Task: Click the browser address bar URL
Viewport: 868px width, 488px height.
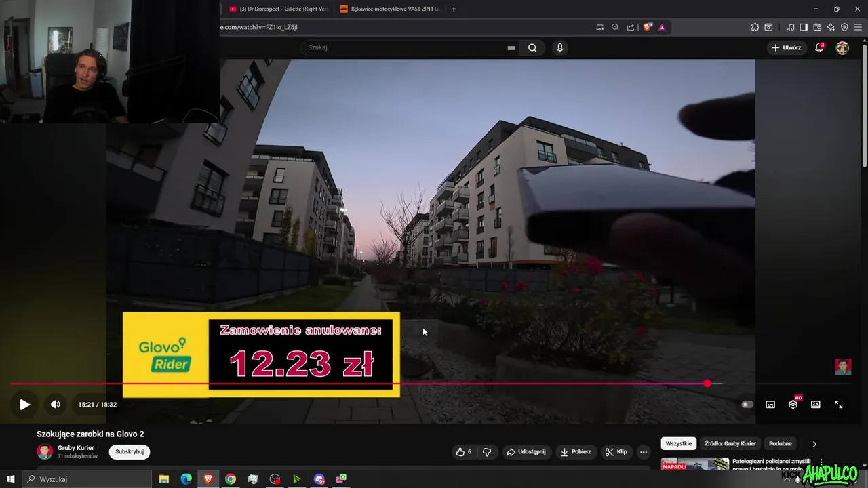Action: [x=258, y=27]
